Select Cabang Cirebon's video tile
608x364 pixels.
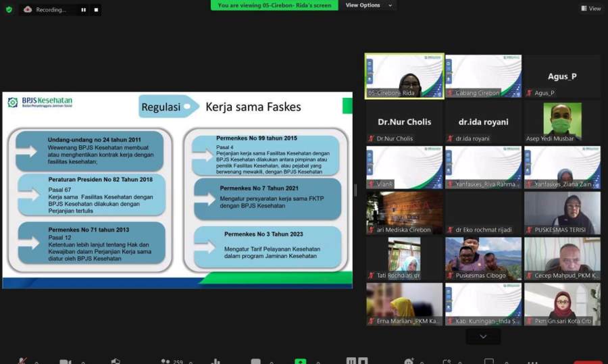pos(483,76)
